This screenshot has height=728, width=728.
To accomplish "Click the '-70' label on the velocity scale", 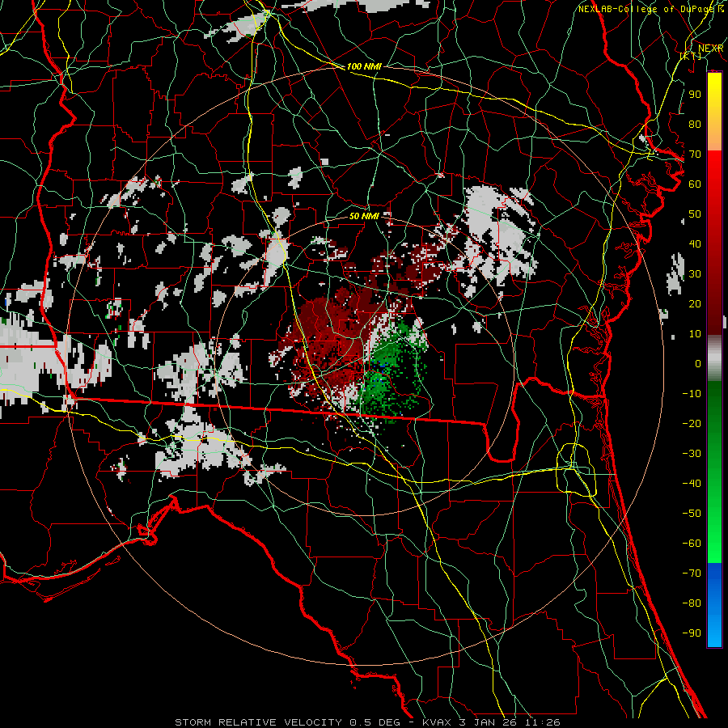I will point(692,573).
